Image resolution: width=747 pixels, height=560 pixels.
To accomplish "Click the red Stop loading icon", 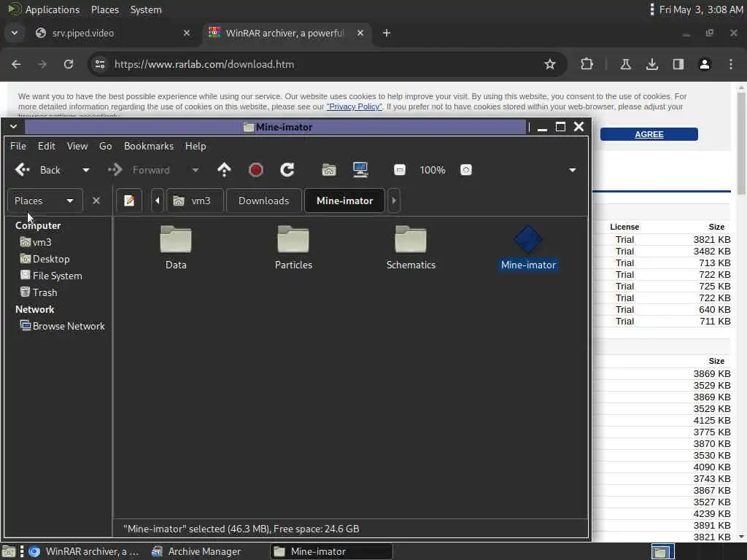I will (x=256, y=170).
